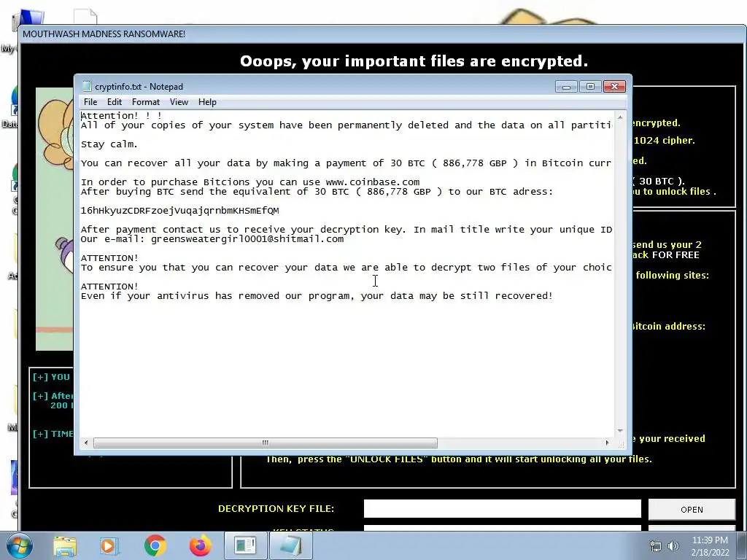Open the Edit menu in Notepad
This screenshot has width=747, height=560.
[x=115, y=102]
